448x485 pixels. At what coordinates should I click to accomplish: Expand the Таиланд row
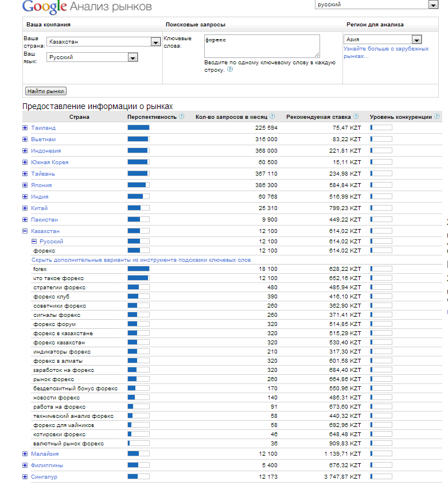click(x=25, y=128)
